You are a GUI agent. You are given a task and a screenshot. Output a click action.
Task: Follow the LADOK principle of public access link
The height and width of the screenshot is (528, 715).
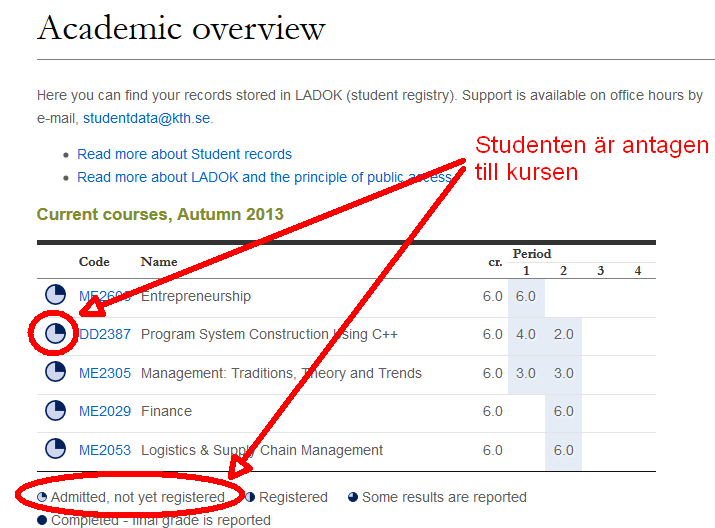pyautogui.click(x=264, y=177)
